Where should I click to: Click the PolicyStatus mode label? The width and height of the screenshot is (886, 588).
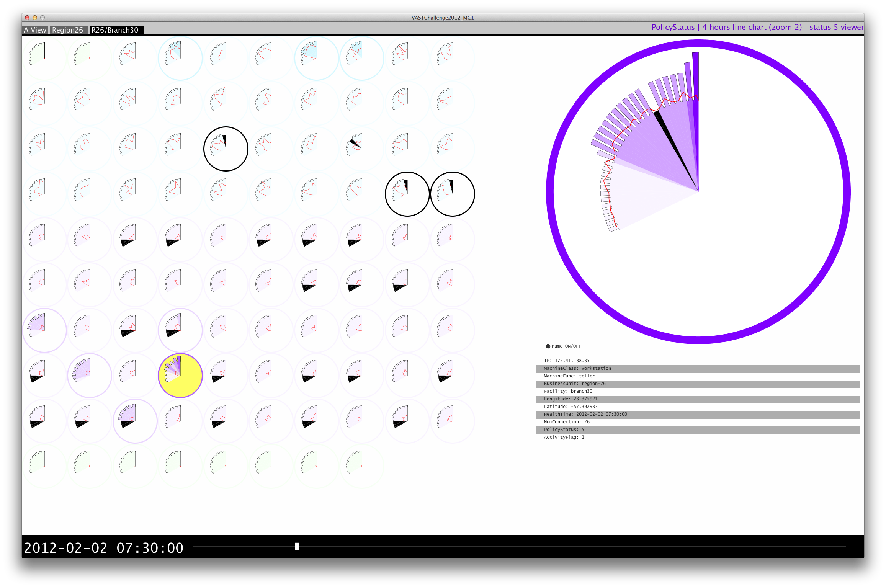coord(673,27)
